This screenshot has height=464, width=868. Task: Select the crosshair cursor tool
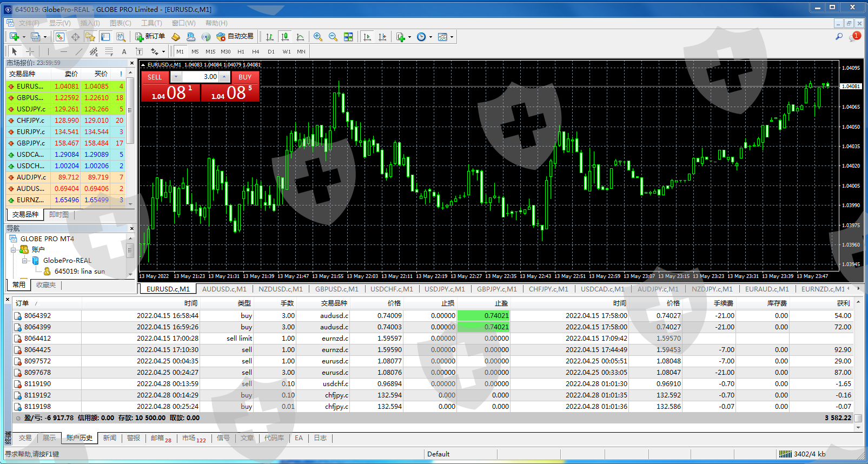pos(30,51)
